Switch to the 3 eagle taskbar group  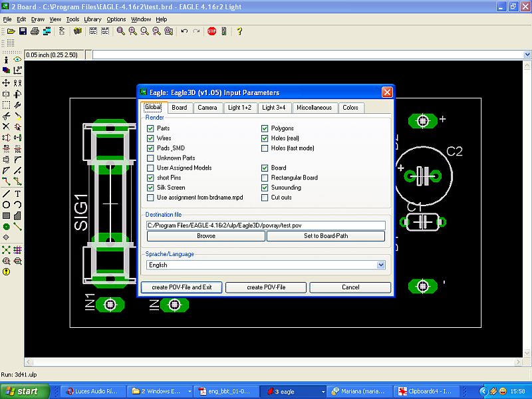pyautogui.click(x=293, y=391)
